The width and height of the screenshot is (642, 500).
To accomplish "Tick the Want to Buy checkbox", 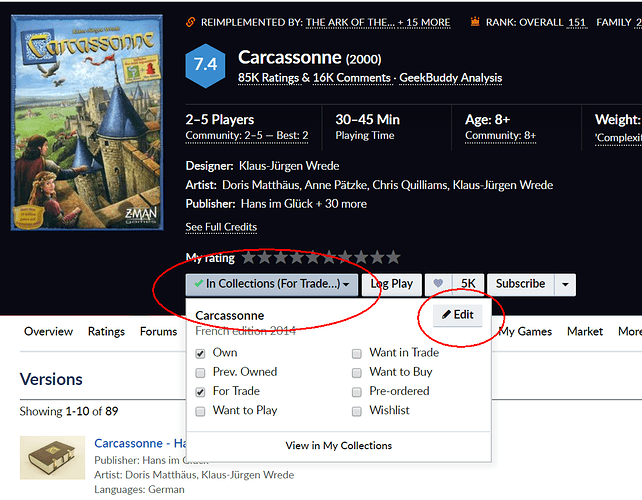I will coord(357,373).
